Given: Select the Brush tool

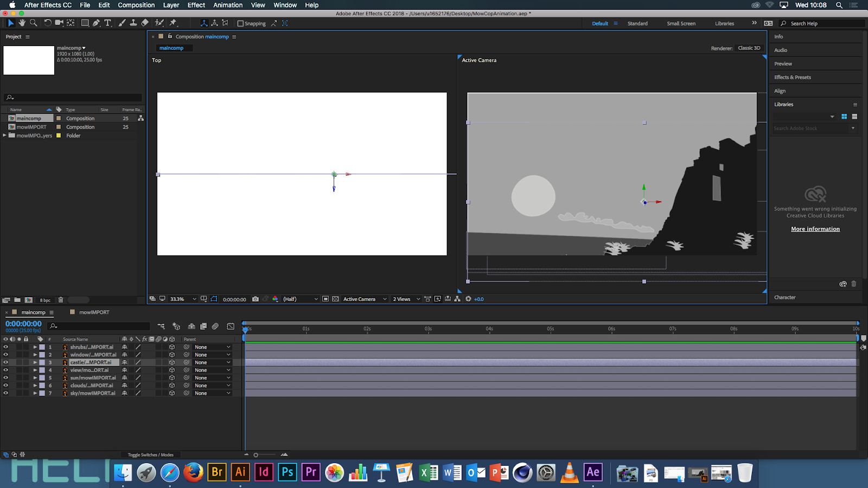Looking at the screenshot, I should pyautogui.click(x=122, y=23).
